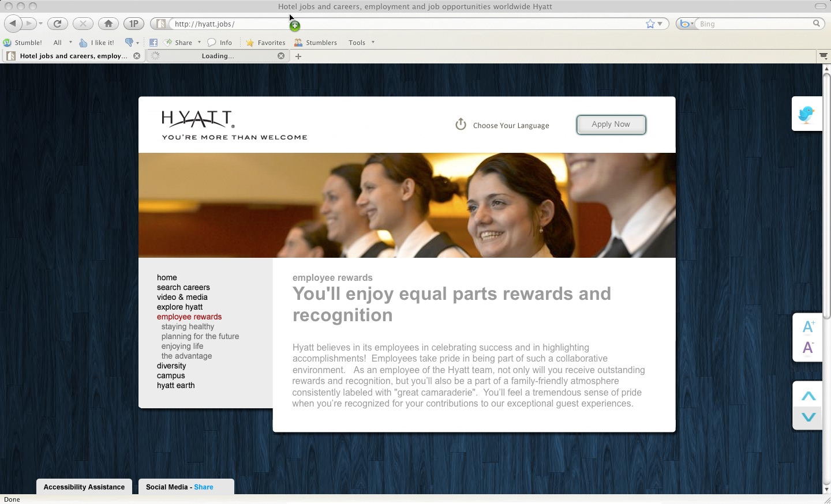This screenshot has height=504, width=831.
Task: Open the All topics dropdown
Action: (62, 42)
